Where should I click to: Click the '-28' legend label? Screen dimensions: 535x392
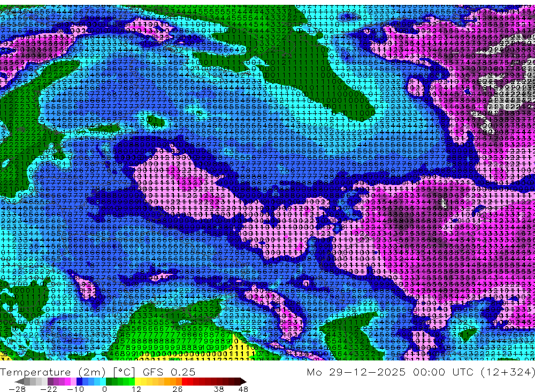pyautogui.click(x=17, y=389)
